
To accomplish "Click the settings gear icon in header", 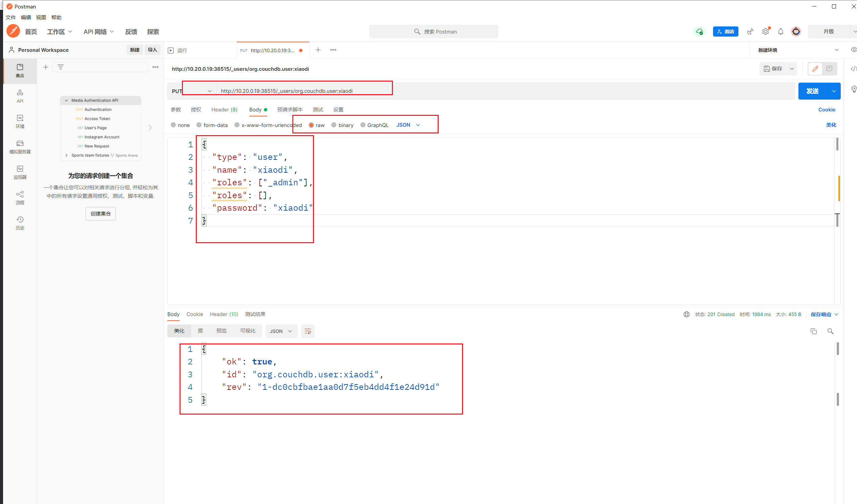I will (765, 31).
